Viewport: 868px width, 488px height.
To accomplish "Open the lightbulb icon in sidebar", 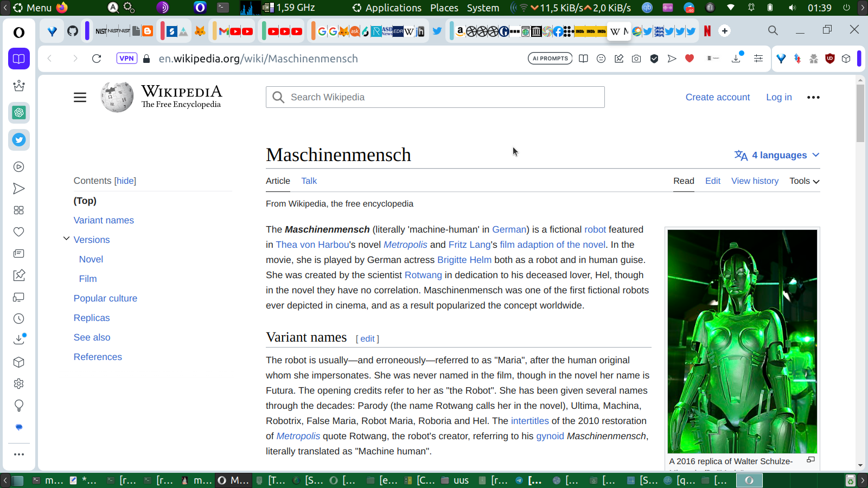I will click(x=19, y=406).
